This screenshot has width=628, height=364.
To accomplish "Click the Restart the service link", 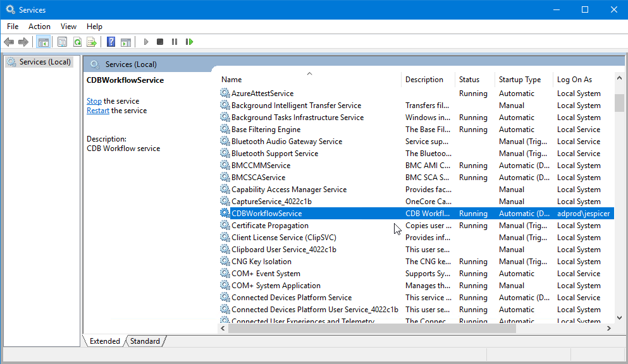I will pyautogui.click(x=98, y=111).
